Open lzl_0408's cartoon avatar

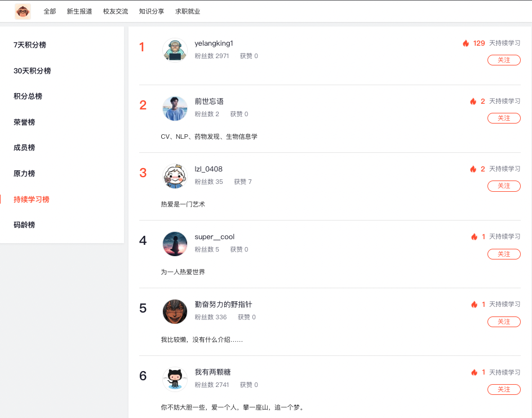point(175,176)
